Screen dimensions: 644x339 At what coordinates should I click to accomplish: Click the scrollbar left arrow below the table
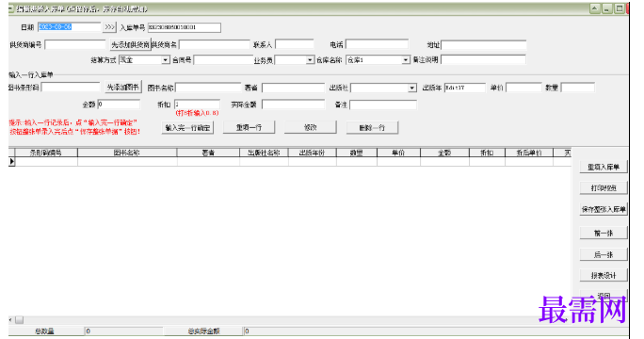(10, 319)
